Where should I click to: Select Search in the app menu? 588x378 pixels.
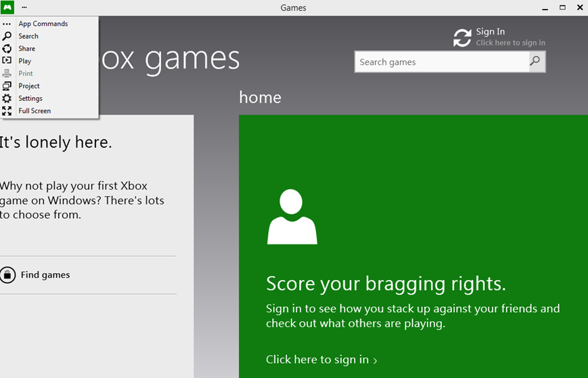(x=28, y=36)
